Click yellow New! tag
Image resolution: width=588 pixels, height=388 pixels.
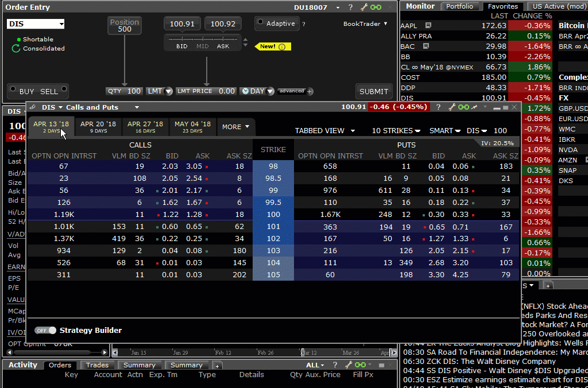tap(273, 46)
